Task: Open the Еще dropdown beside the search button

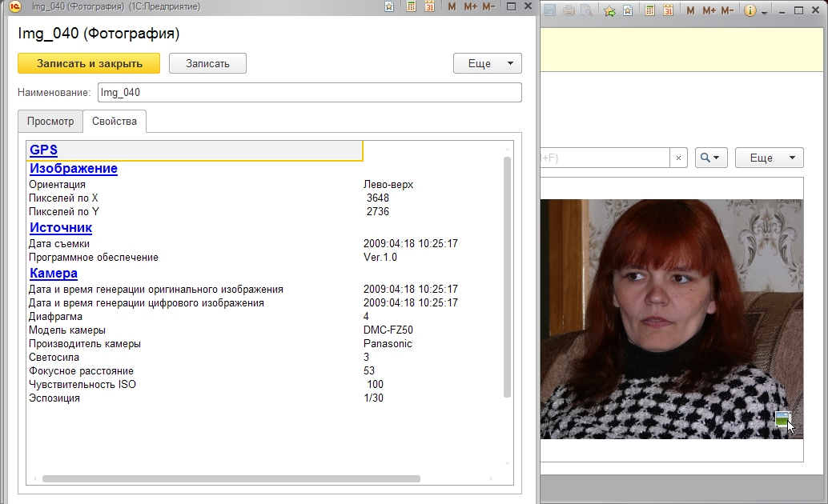Action: [x=769, y=158]
